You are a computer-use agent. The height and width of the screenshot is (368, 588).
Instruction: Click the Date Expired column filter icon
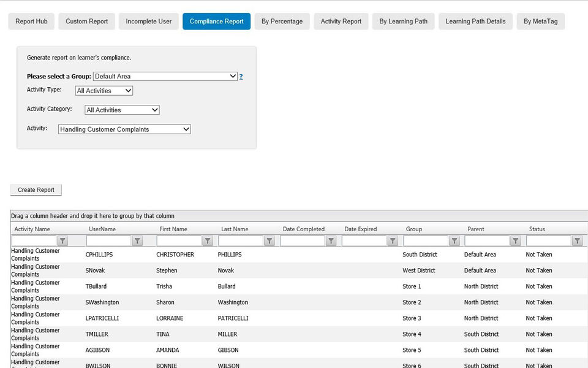click(393, 240)
